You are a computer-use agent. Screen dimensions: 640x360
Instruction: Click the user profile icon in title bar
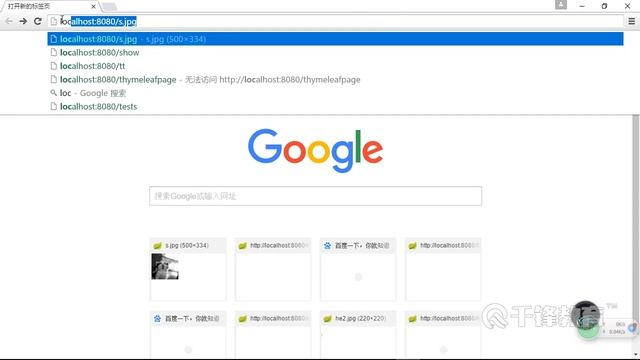561,4
